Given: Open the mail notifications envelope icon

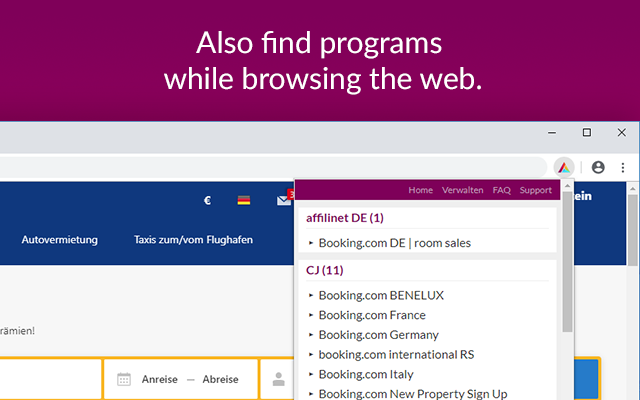Looking at the screenshot, I should (x=284, y=200).
